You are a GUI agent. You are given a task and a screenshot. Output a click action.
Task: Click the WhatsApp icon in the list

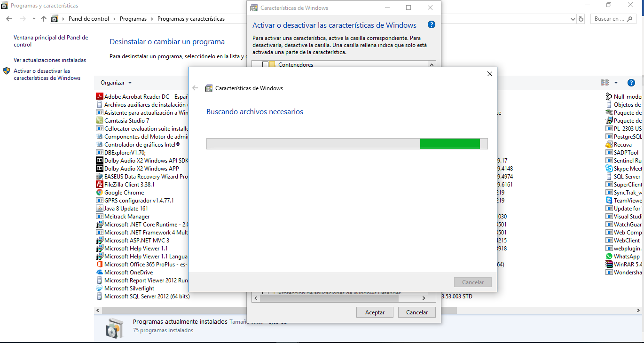click(609, 256)
